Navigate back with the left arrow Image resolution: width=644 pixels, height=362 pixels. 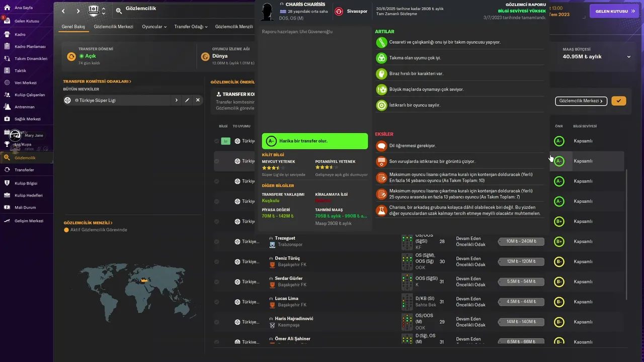point(63,11)
